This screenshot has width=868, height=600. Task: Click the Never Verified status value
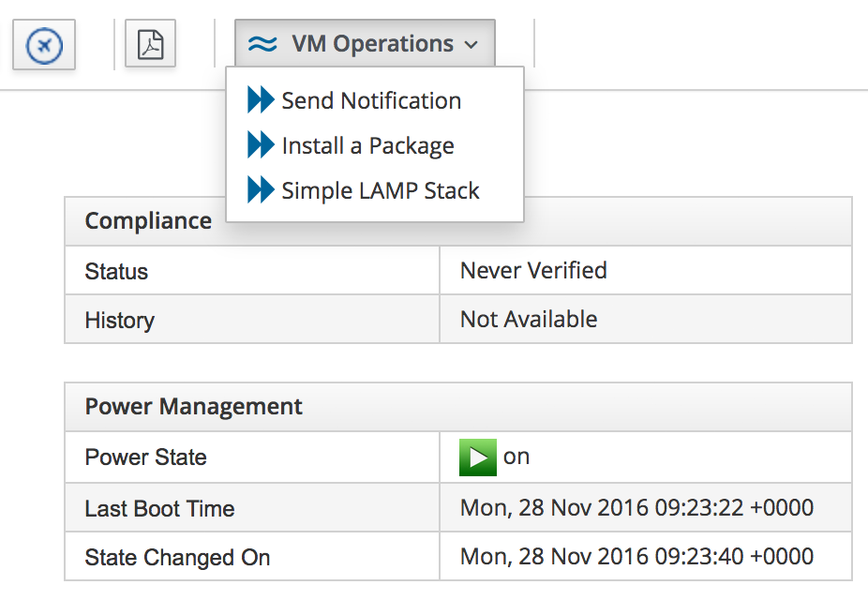(x=533, y=271)
